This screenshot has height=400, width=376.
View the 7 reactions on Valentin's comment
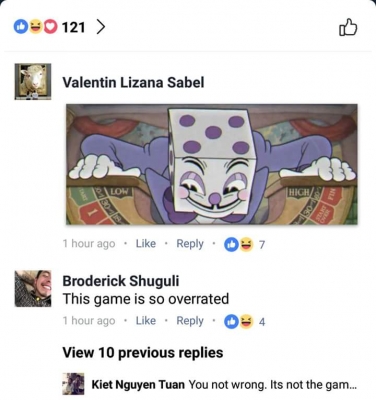[244, 245]
